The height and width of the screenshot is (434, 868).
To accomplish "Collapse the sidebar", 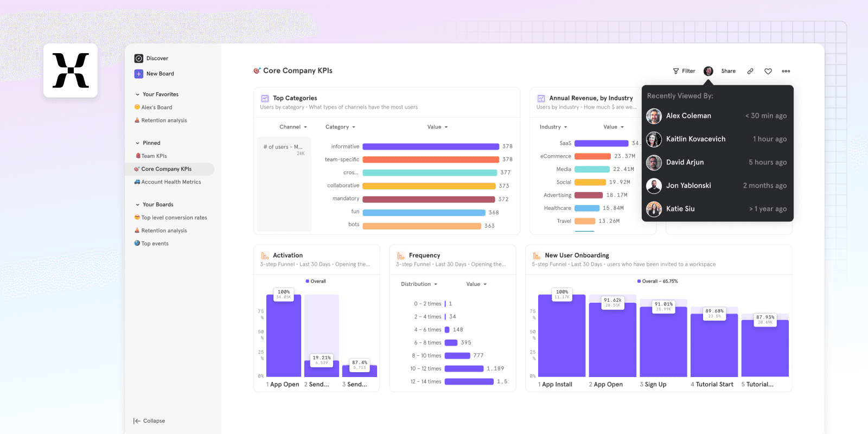I will point(149,421).
